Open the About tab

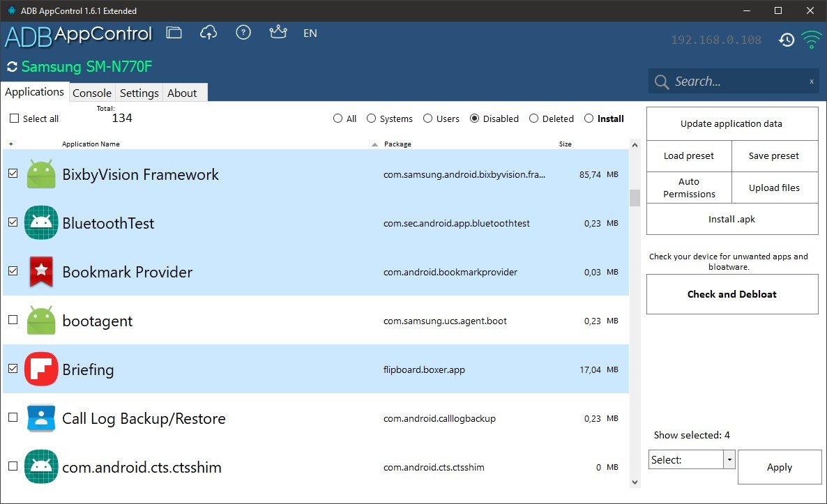pos(182,93)
